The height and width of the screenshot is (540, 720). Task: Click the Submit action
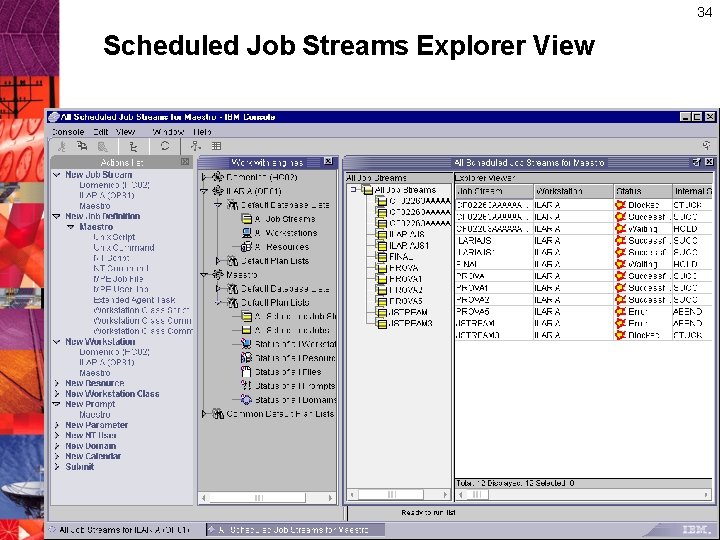click(79, 467)
